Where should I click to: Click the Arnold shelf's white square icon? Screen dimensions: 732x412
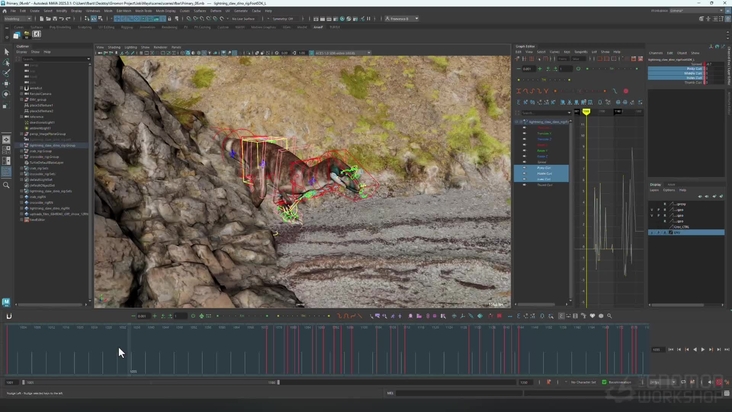pyautogui.click(x=36, y=34)
